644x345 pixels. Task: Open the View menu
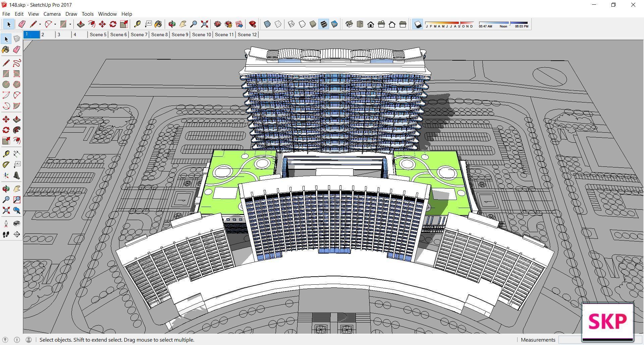click(33, 14)
